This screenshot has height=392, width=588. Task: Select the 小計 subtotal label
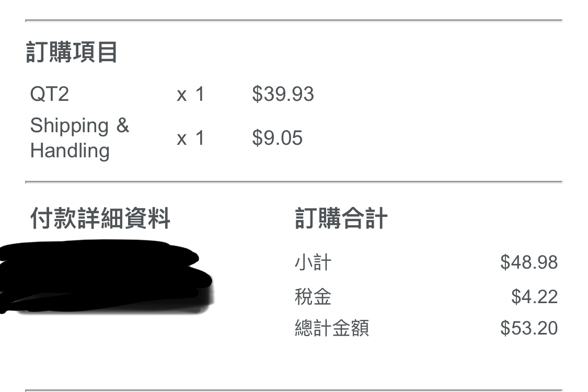pos(313,262)
